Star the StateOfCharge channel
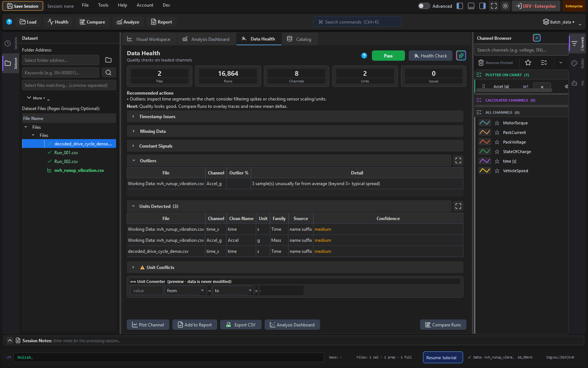The image size is (588, 368). tap(497, 152)
